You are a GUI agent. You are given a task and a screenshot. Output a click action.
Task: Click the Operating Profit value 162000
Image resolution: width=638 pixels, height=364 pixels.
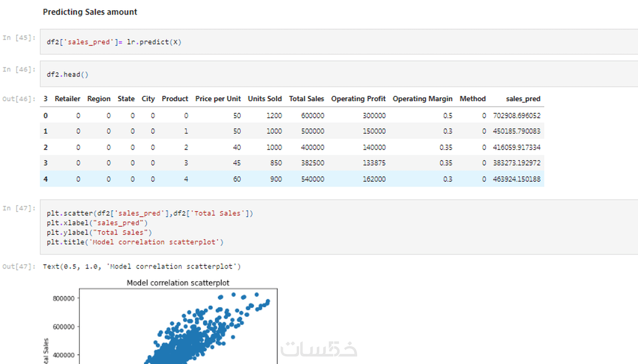click(374, 179)
